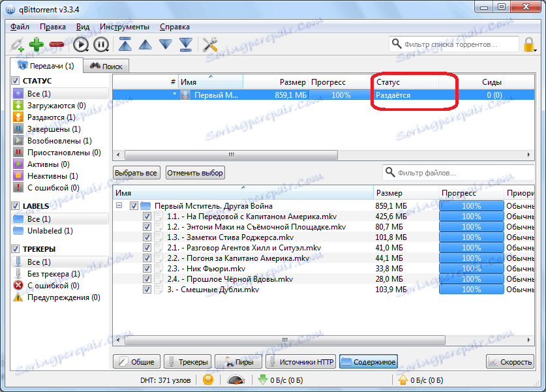Sort torrents by Статус column header
The width and height of the screenshot is (546, 392).
405,82
